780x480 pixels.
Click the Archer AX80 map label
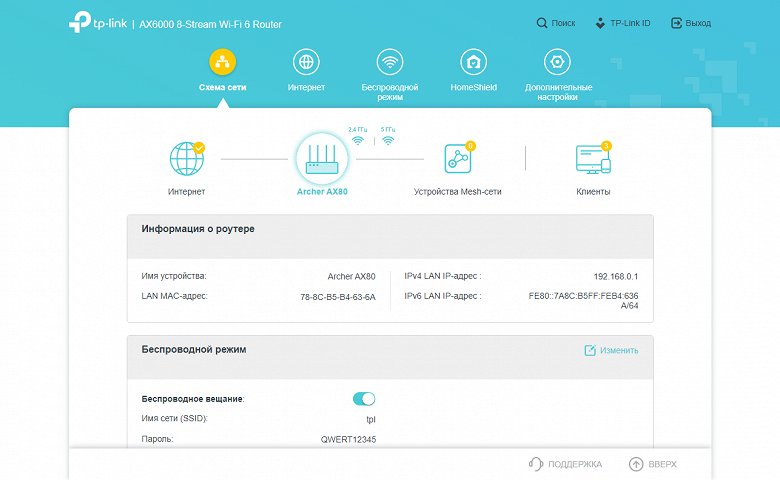coord(322,192)
